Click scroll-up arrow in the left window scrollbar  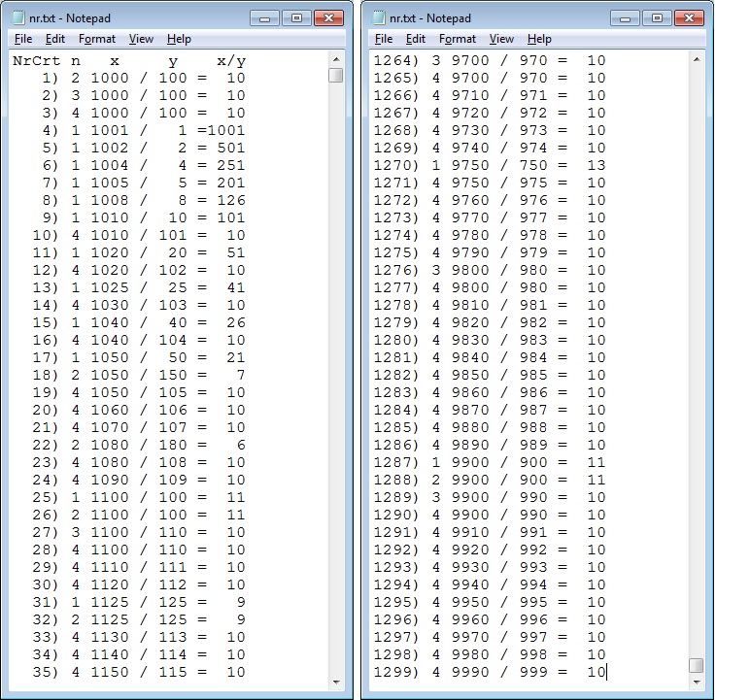click(x=336, y=59)
